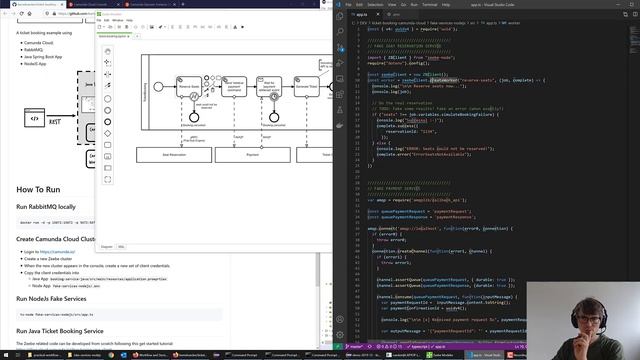Select the Reserve Seats task in diagram
This screenshot has width=640, height=360.
point(189,86)
